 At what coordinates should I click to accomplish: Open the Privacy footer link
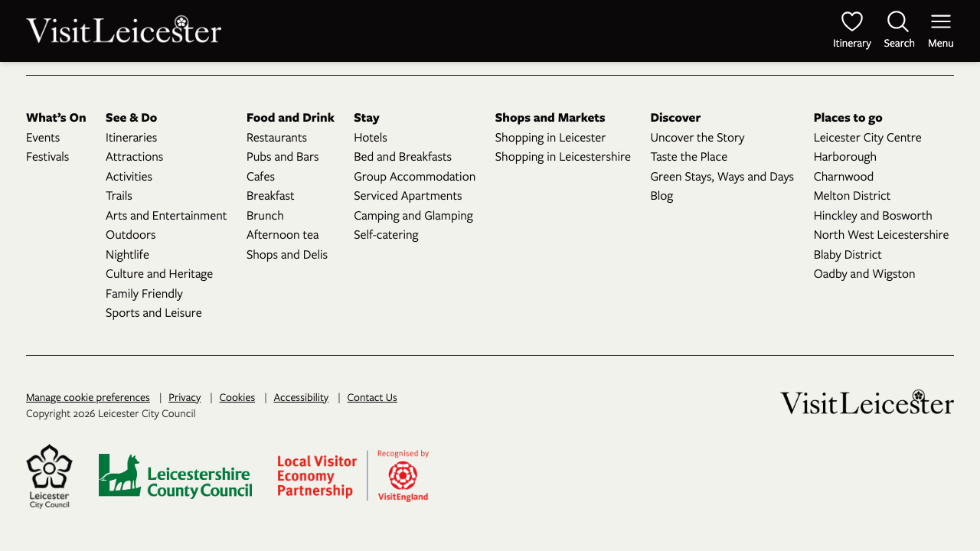click(x=185, y=397)
